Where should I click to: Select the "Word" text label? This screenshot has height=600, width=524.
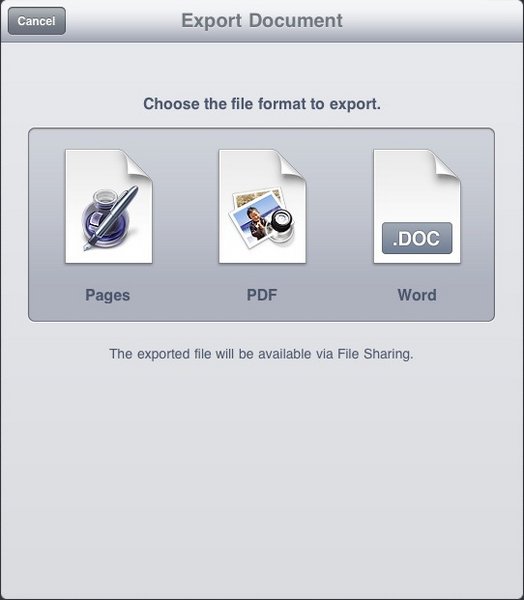(417, 295)
